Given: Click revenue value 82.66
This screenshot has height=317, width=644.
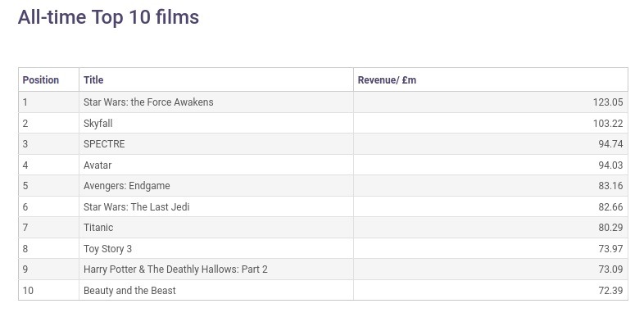Looking at the screenshot, I should click(x=610, y=207).
